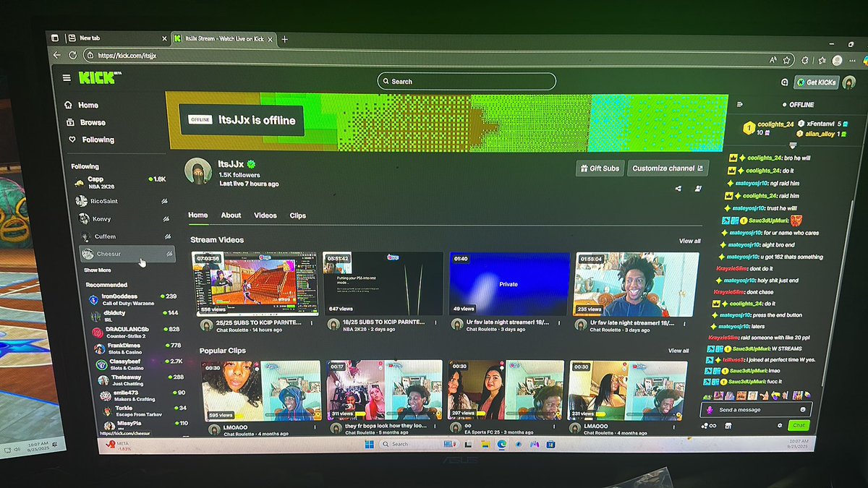This screenshot has height=488, width=868.
Task: Open the Edge profile avatar
Action: coord(837,61)
